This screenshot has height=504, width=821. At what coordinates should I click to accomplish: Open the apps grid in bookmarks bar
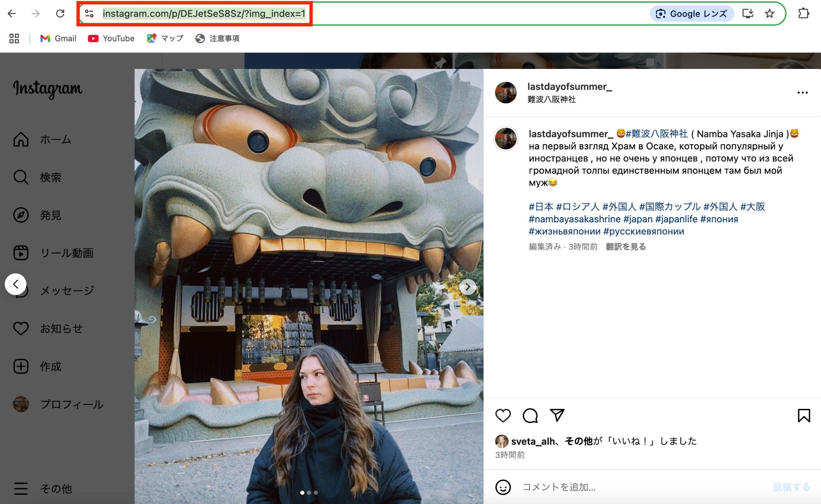(14, 38)
